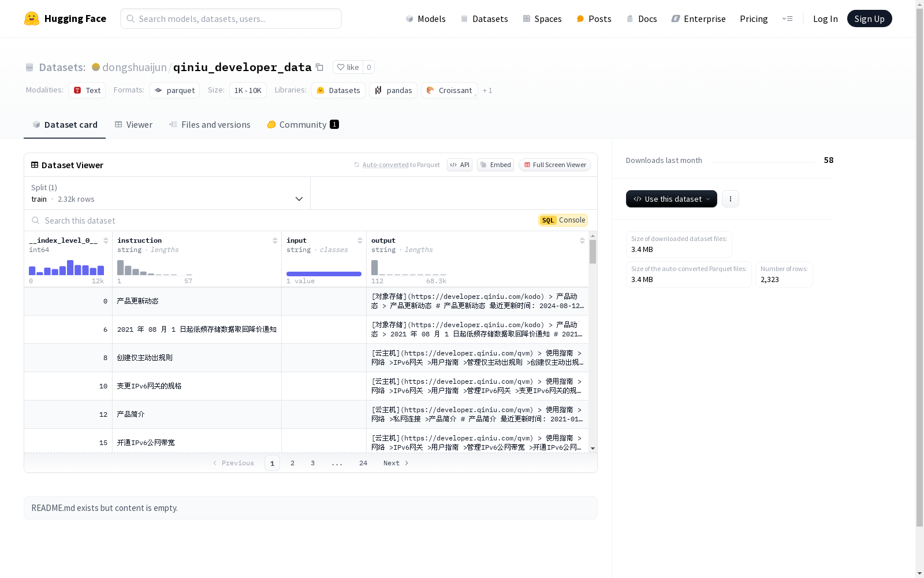924x578 pixels.
Task: Go to page 3 of the table
Action: pos(313,463)
